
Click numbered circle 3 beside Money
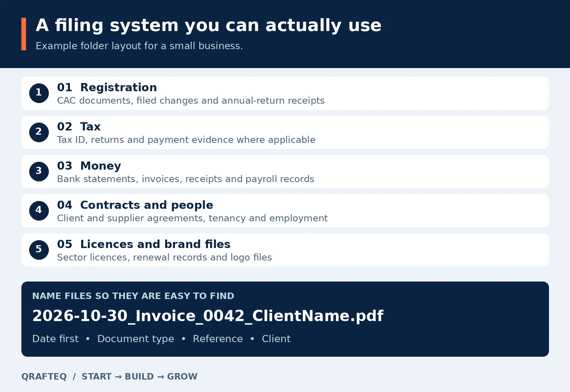(x=39, y=171)
